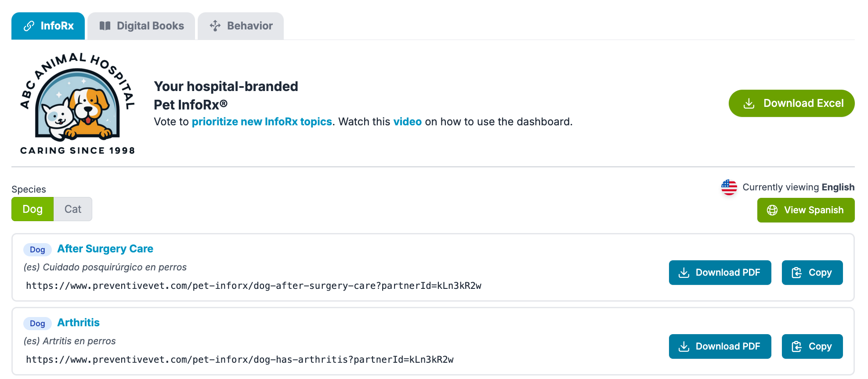Download PDF for After Surgery Care
The width and height of the screenshot is (868, 379).
[720, 273]
